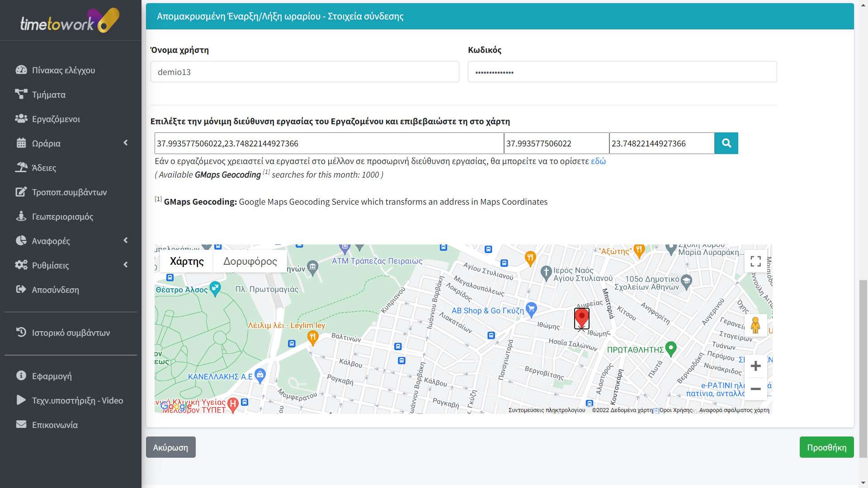Select the Χάρτης map view tab
This screenshot has height=488, width=868.
187,261
